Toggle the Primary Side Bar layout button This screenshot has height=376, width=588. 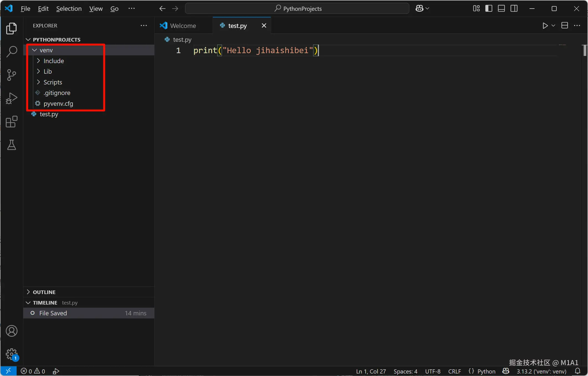[x=489, y=9]
